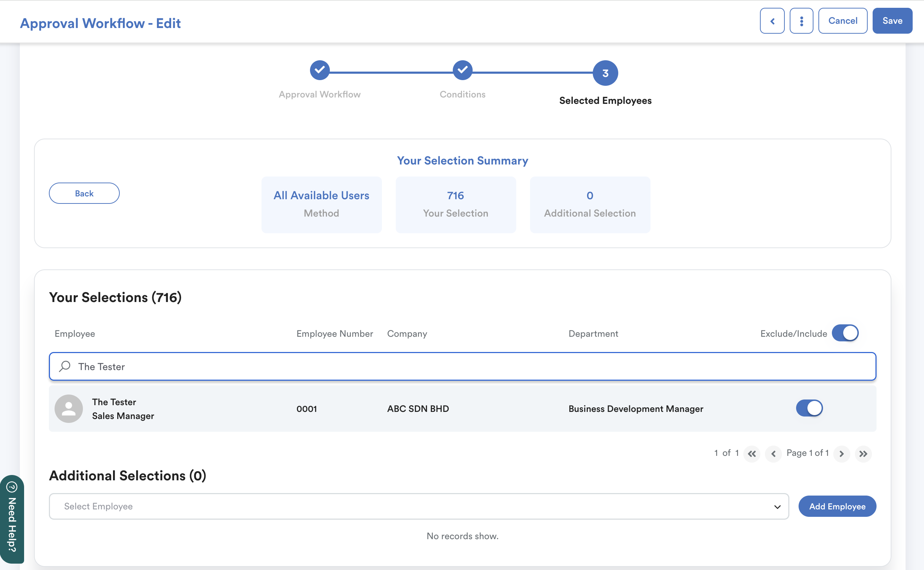Open the Need Help side widget
The height and width of the screenshot is (570, 924).
pos(12,519)
